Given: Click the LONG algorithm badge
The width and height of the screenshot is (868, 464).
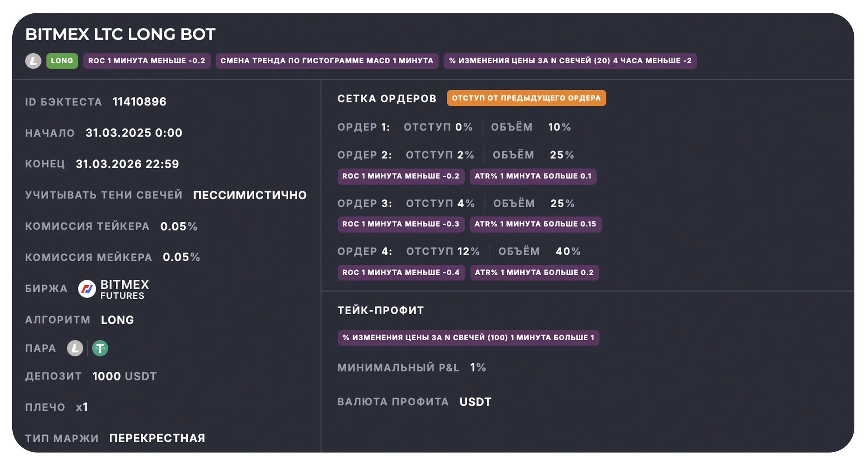Looking at the screenshot, I should (118, 319).
